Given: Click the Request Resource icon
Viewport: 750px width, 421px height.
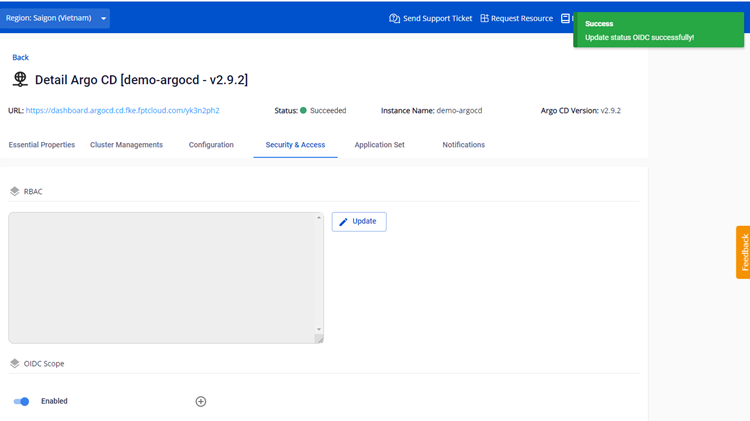Looking at the screenshot, I should [x=484, y=18].
